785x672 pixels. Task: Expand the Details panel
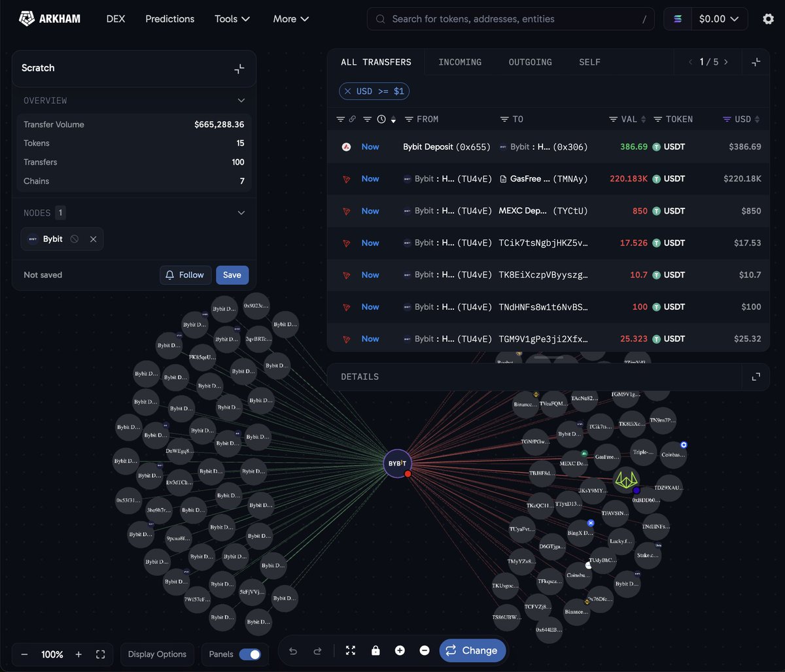point(756,377)
